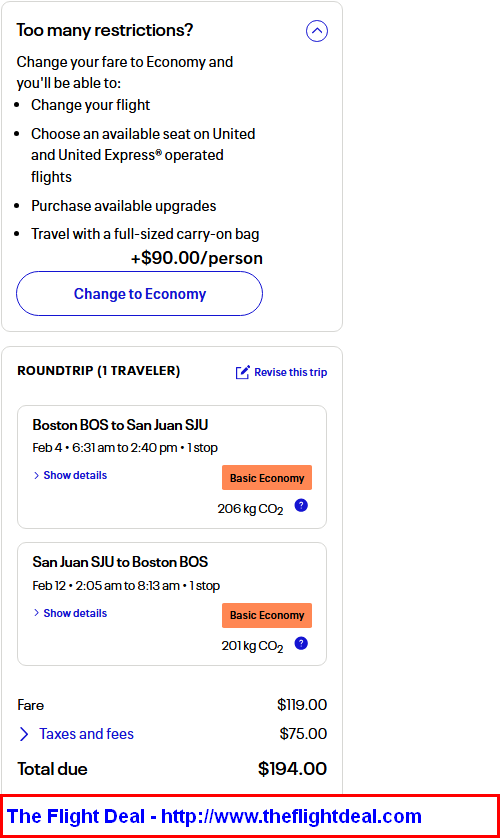Click the help icon beside 206 kg CO2
The height and width of the screenshot is (838, 500).
click(301, 505)
